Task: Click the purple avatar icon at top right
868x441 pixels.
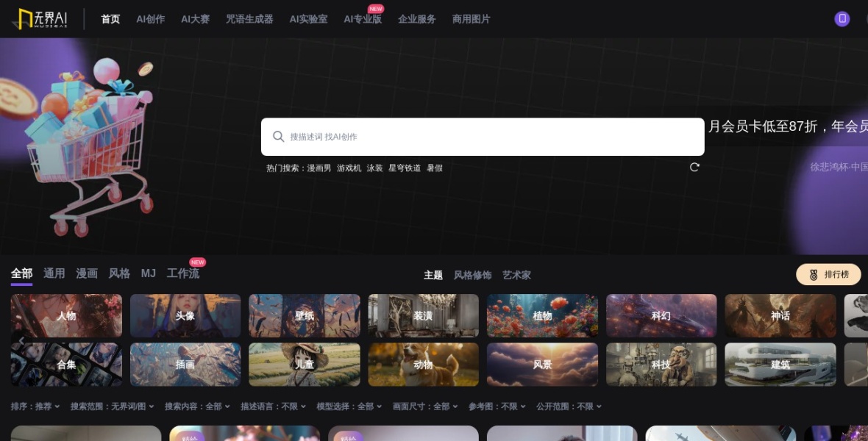Action: (842, 18)
